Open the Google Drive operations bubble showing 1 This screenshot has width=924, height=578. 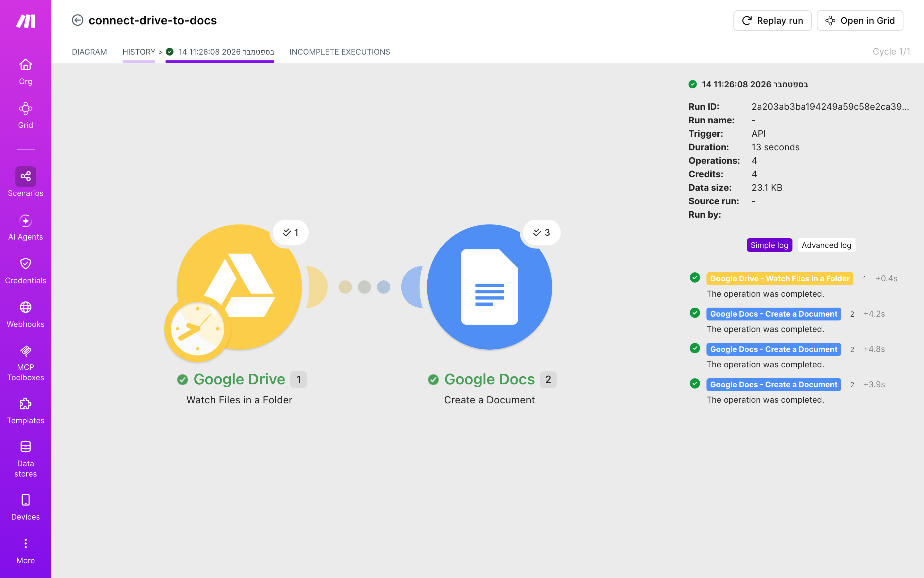pos(291,232)
